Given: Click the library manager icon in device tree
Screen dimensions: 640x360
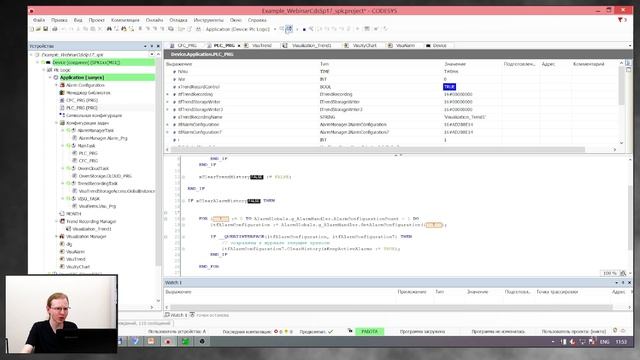Looking at the screenshot, I should pos(62,93).
